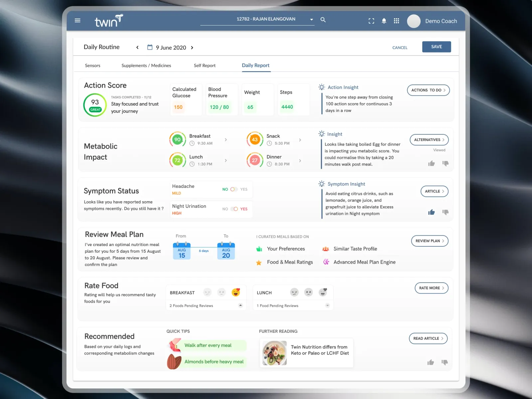Screen dimensions: 532x399
Task: Click the Action Insight lightbulb icon
Action: point(322,87)
